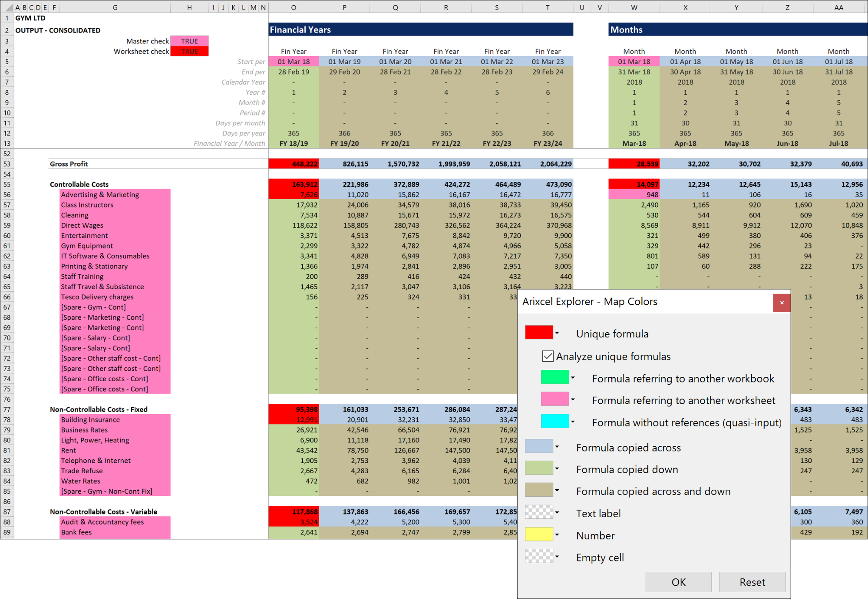Screen dimensions: 868x600
Task: Toggle Analyze unique formulas checkbox
Action: 548,356
